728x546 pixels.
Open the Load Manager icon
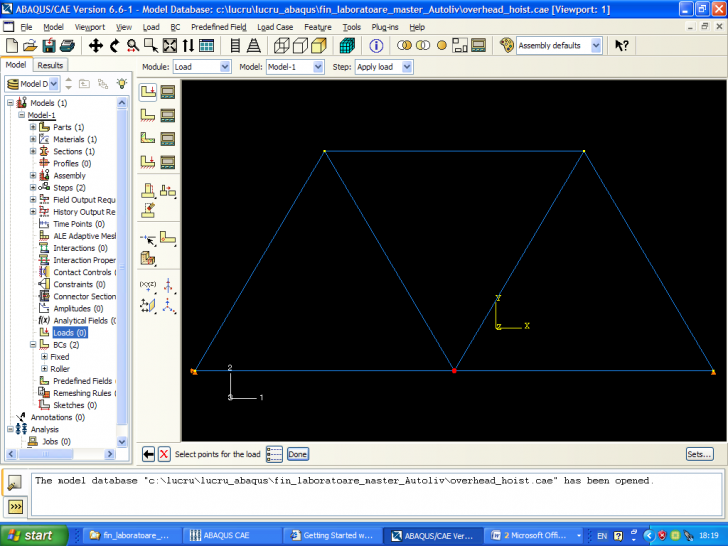pos(169,92)
